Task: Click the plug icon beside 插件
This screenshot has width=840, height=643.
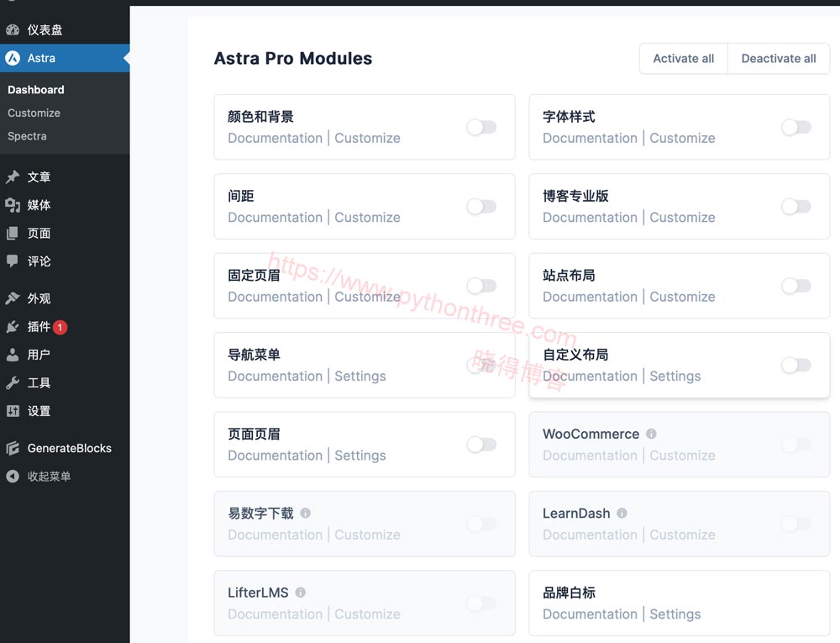Action: coord(13,326)
